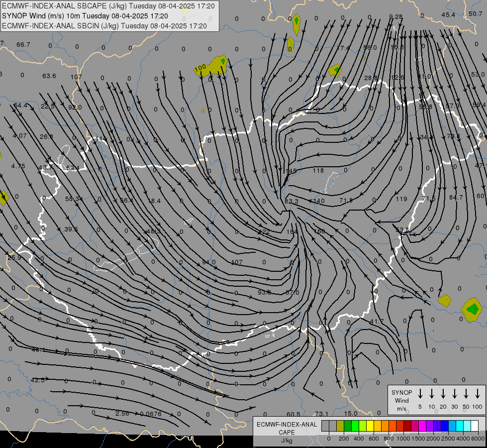Click the map value '94.0'

coord(209,262)
